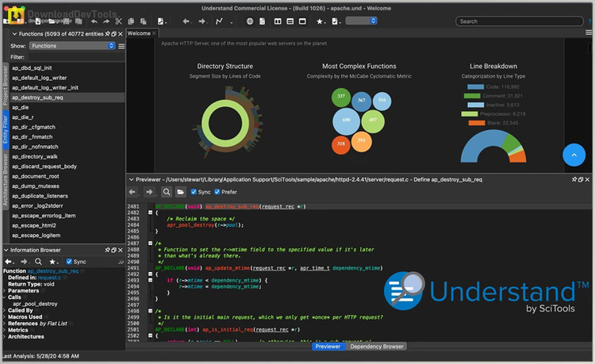The image size is (595, 364).
Task: Expand the Architectures node
Action: tap(5, 337)
